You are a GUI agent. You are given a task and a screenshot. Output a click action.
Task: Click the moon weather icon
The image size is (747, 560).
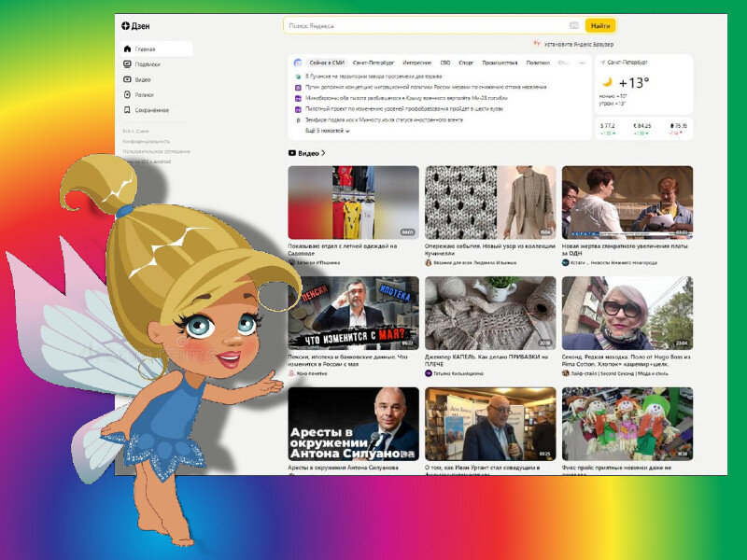click(607, 82)
